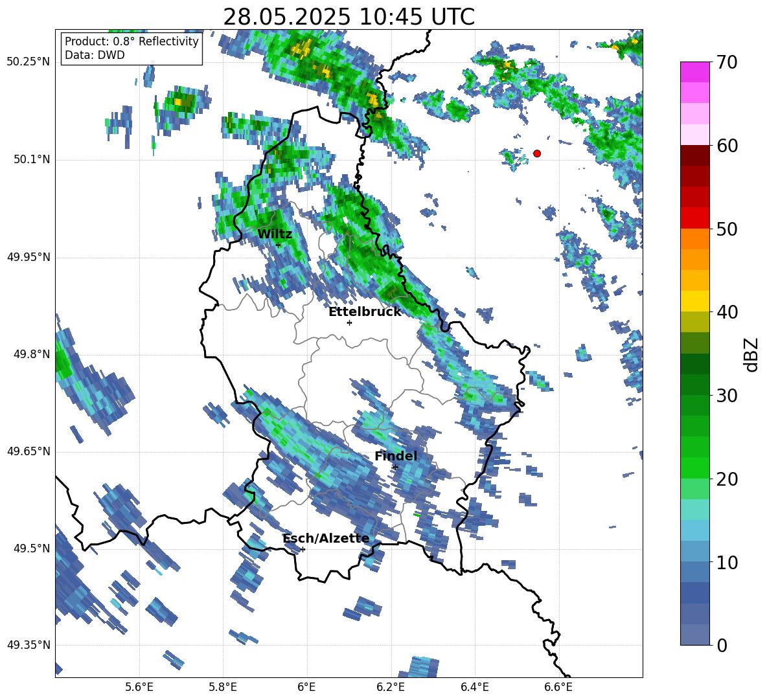
Task: Click the cross marker below Findel
Action: click(395, 468)
